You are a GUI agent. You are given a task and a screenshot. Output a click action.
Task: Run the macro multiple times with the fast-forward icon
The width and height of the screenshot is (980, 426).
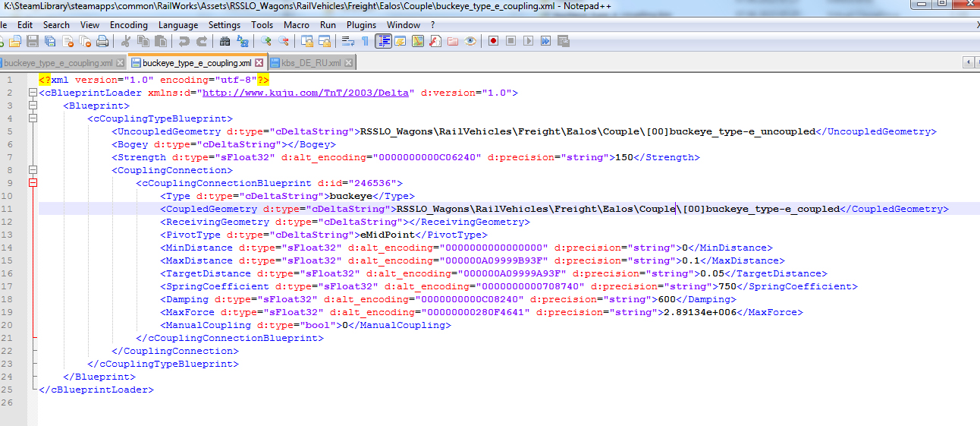pos(545,41)
